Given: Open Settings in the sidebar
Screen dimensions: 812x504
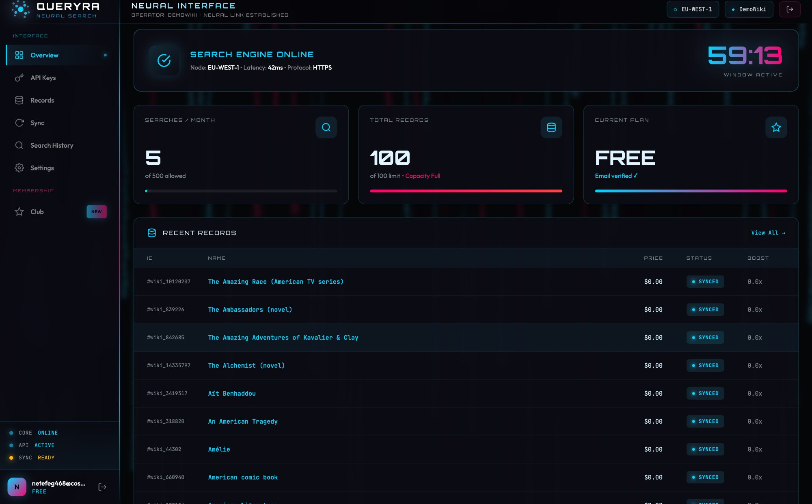Looking at the screenshot, I should (42, 168).
